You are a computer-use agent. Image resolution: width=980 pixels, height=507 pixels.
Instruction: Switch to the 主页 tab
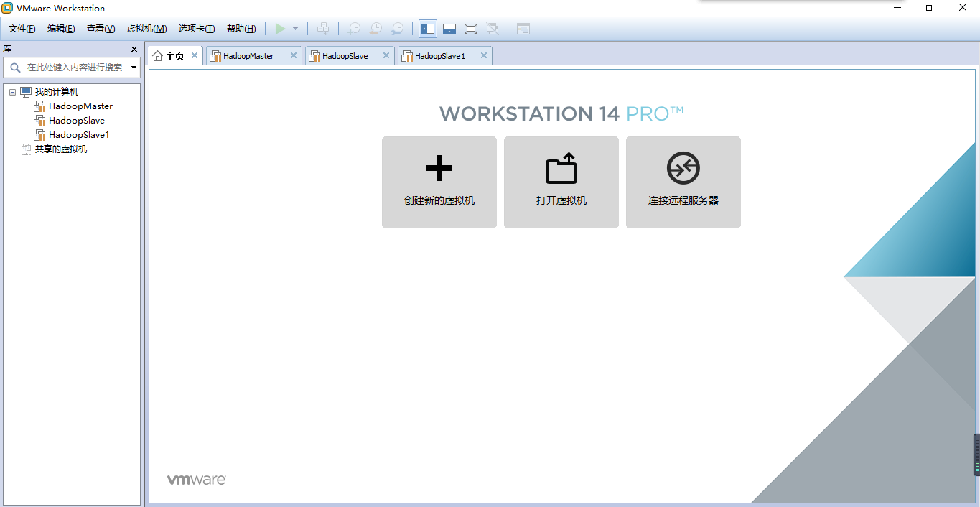[174, 56]
